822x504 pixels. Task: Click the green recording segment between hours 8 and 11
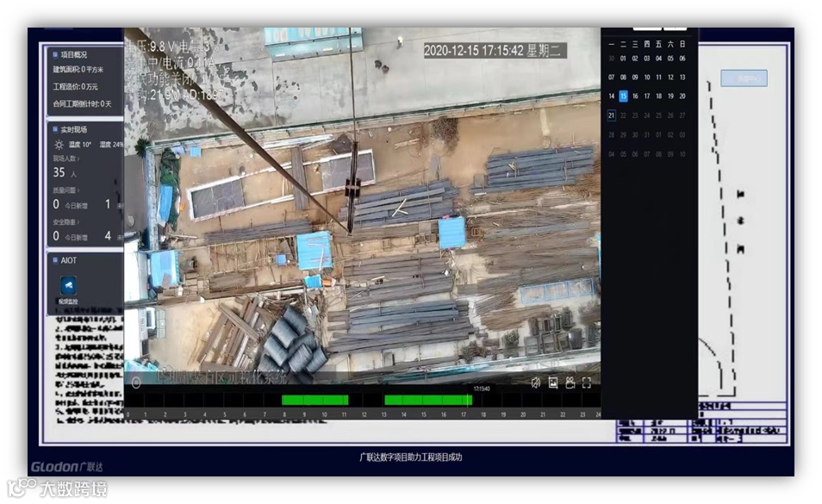(315, 401)
